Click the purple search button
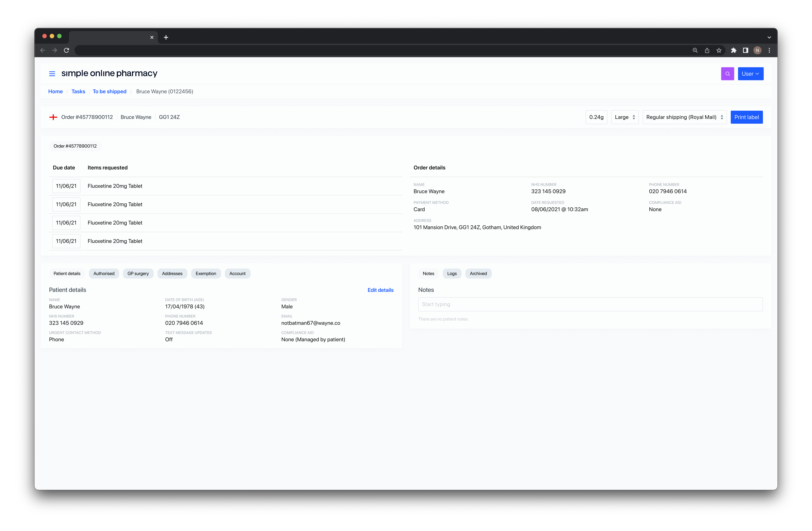The width and height of the screenshot is (812, 531). coord(727,74)
